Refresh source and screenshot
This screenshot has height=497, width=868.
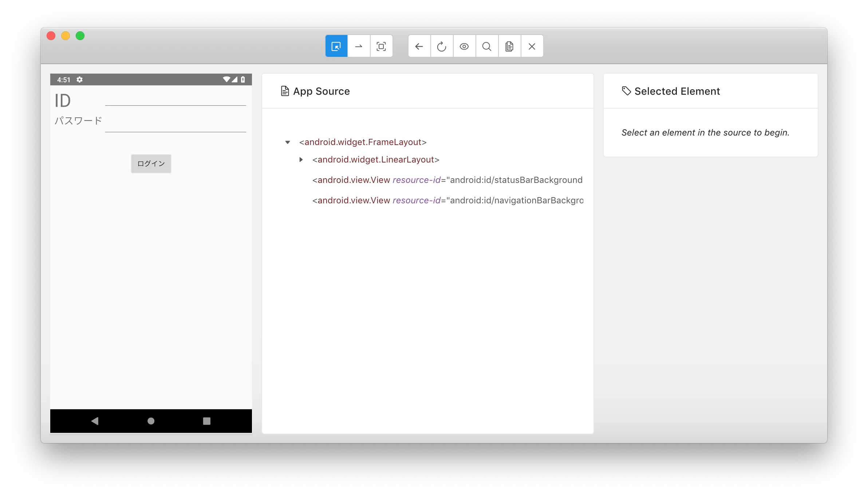[x=442, y=46]
